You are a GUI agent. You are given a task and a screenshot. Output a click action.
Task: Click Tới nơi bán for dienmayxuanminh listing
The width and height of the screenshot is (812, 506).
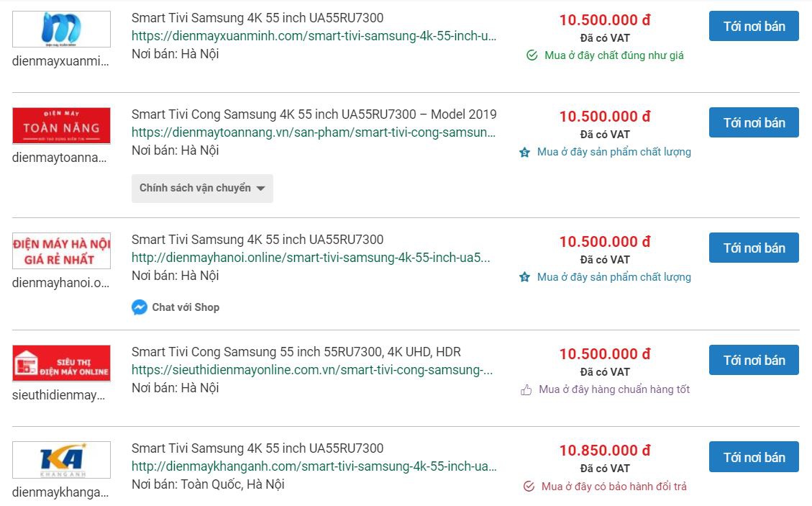point(753,25)
